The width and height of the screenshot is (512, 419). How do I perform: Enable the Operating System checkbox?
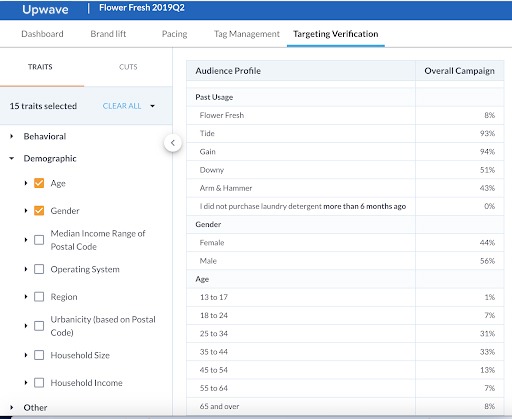39,269
